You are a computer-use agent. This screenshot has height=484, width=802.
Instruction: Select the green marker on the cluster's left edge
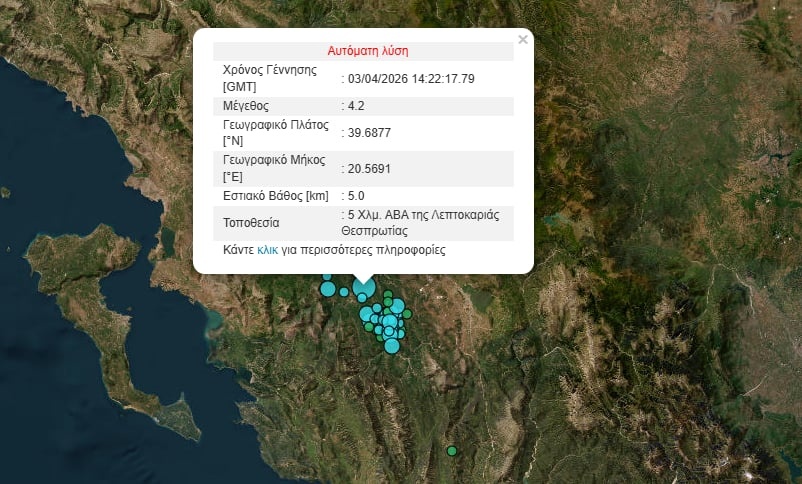coord(369,326)
